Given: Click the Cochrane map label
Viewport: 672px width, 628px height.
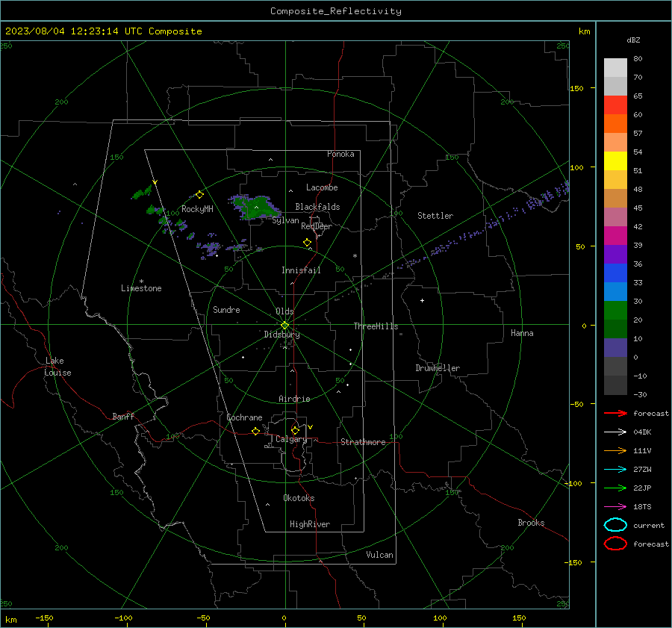Looking at the screenshot, I should 244,417.
